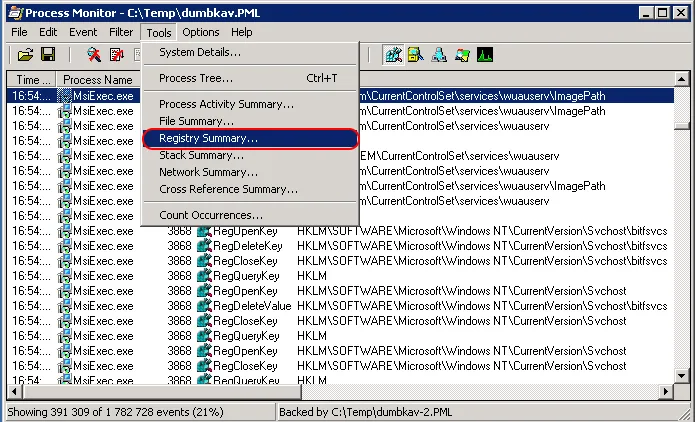
Task: Toggle Show Network Activity toolbar icon
Action: click(x=438, y=54)
